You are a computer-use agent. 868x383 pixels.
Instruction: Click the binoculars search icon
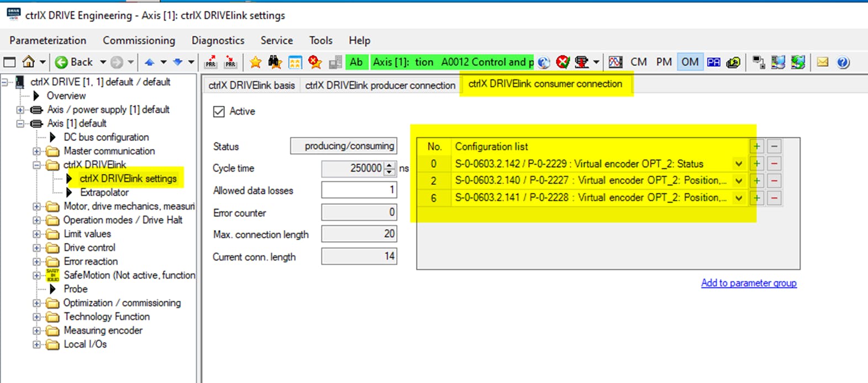tap(275, 62)
